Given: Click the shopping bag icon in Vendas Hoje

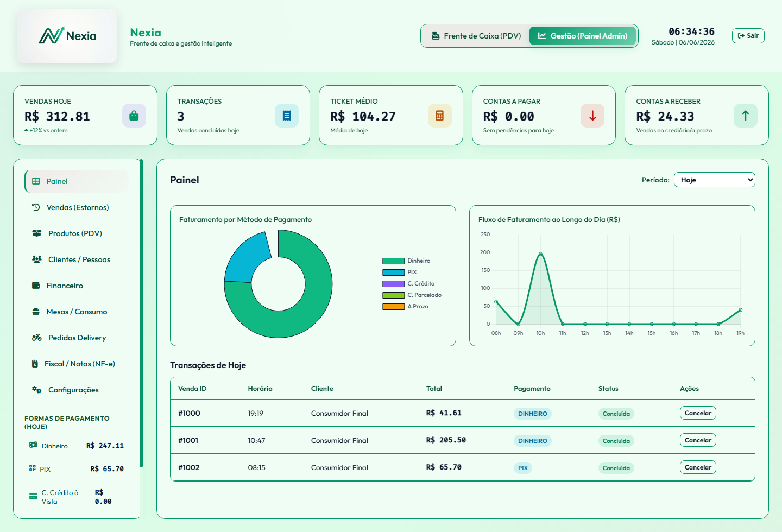Looking at the screenshot, I should click(134, 116).
